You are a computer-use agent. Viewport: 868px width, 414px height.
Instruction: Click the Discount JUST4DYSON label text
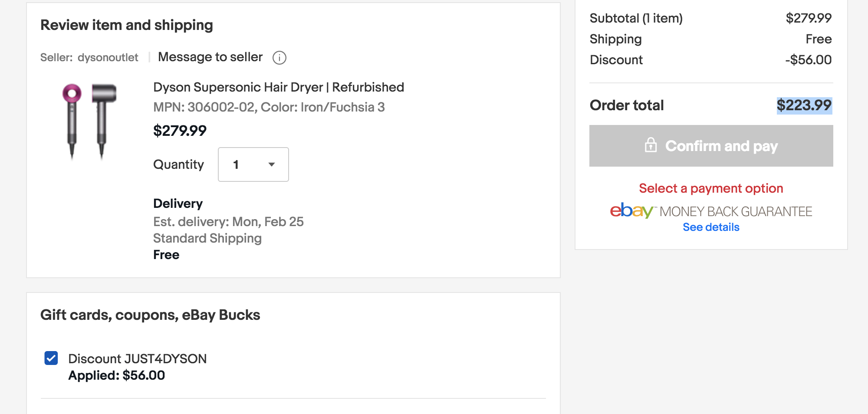(x=137, y=358)
